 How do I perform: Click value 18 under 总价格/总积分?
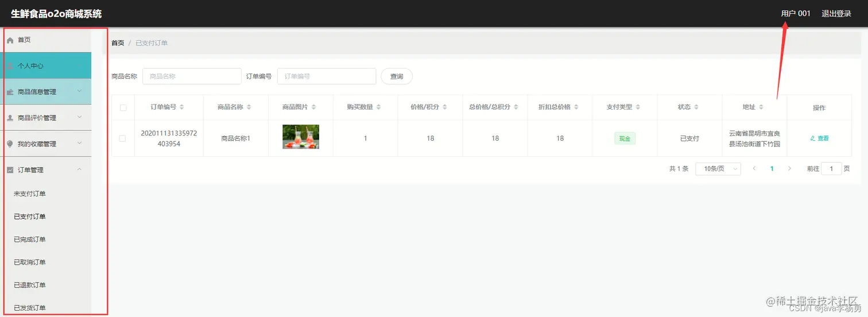click(x=495, y=138)
